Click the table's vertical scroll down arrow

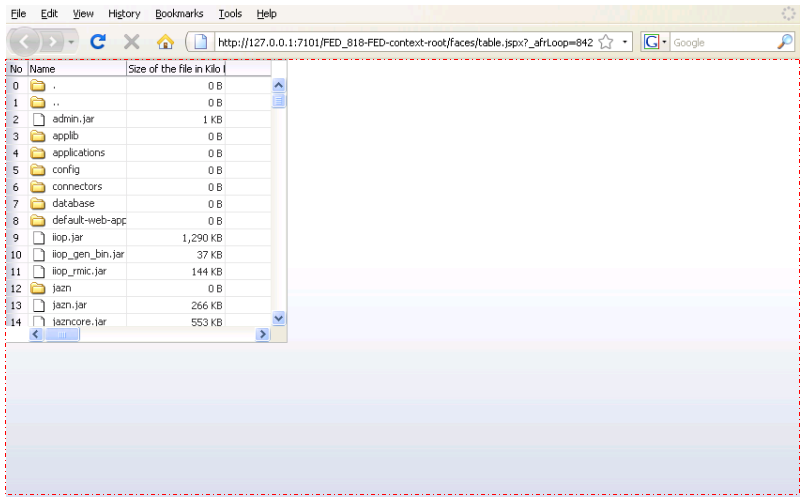point(279,318)
